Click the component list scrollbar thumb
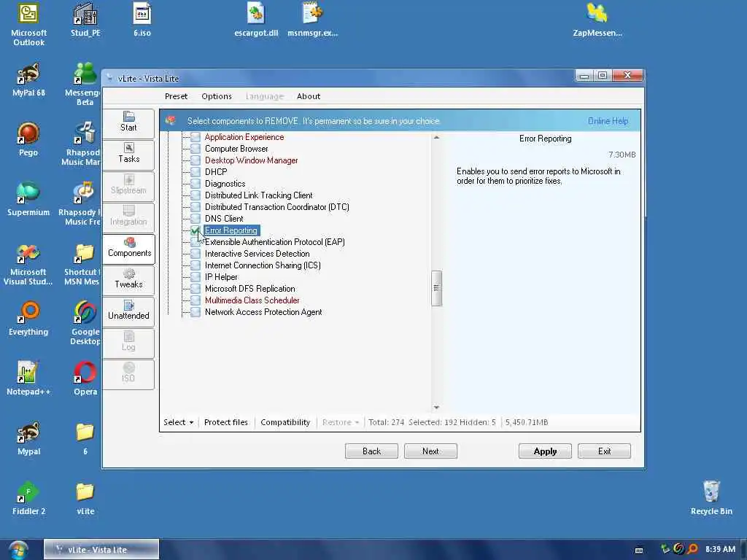This screenshot has height=560, width=747. coord(436,288)
